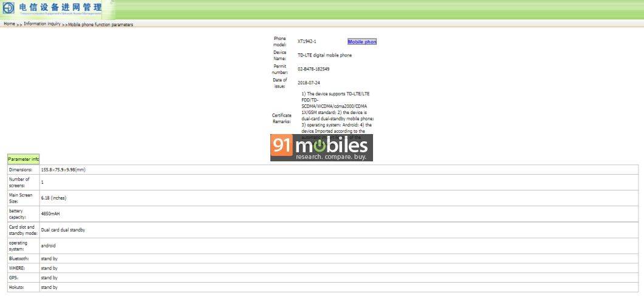Open Information inquiry breadcrumb link
This screenshot has width=644, height=296.
tap(42, 24)
